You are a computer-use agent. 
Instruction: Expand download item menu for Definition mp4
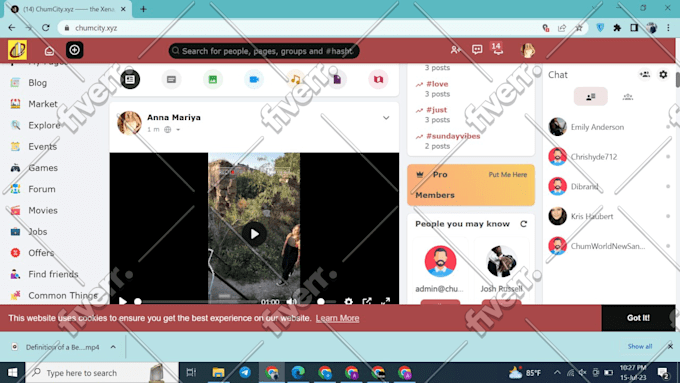coord(113,347)
